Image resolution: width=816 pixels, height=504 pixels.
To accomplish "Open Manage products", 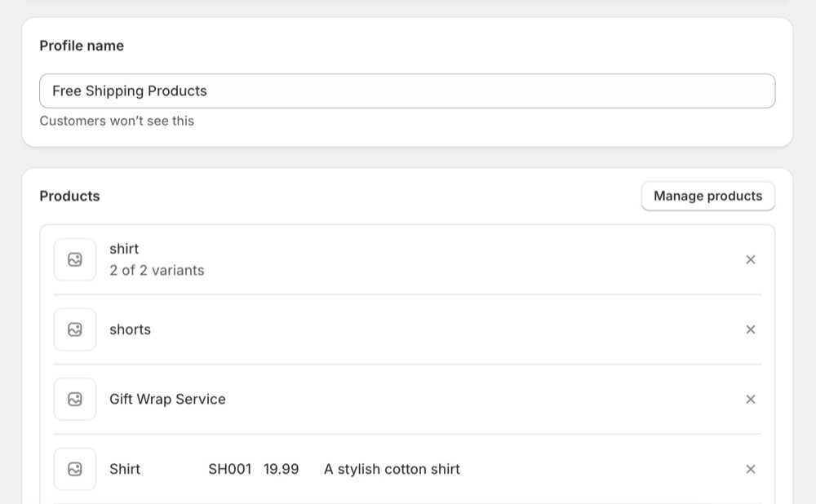I will coord(707,196).
